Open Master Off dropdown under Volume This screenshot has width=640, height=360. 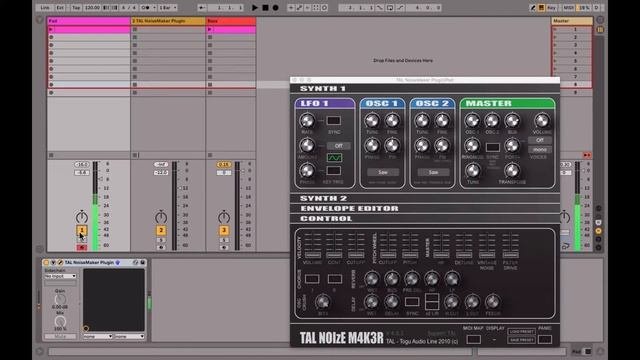540,140
